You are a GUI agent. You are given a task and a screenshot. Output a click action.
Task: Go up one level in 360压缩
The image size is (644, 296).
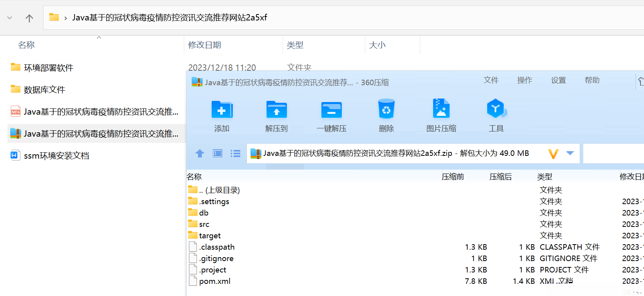(x=200, y=153)
